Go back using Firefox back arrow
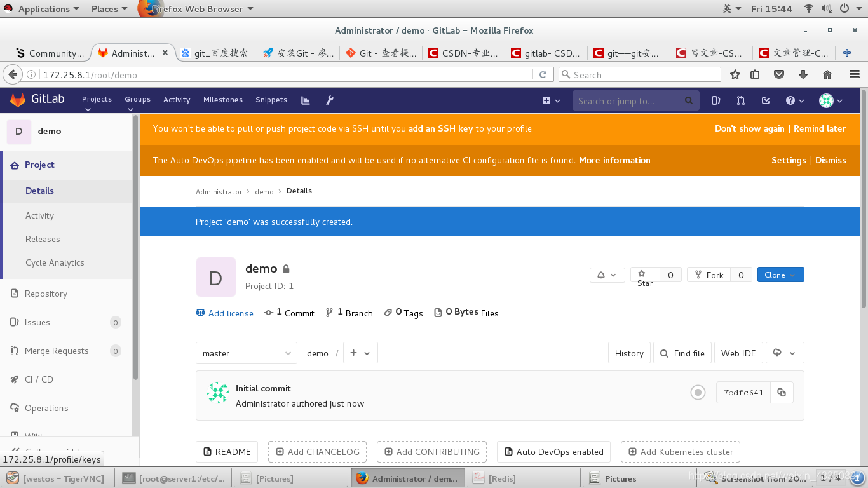This screenshot has width=868, height=488. pyautogui.click(x=12, y=74)
